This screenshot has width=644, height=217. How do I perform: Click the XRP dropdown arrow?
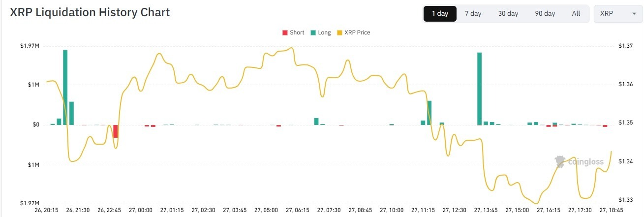pos(634,14)
